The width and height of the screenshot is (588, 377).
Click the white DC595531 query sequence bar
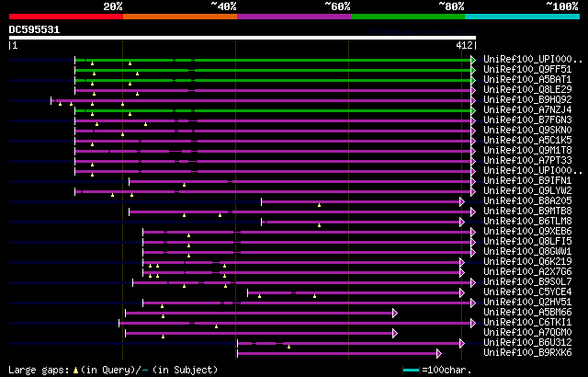243,38
